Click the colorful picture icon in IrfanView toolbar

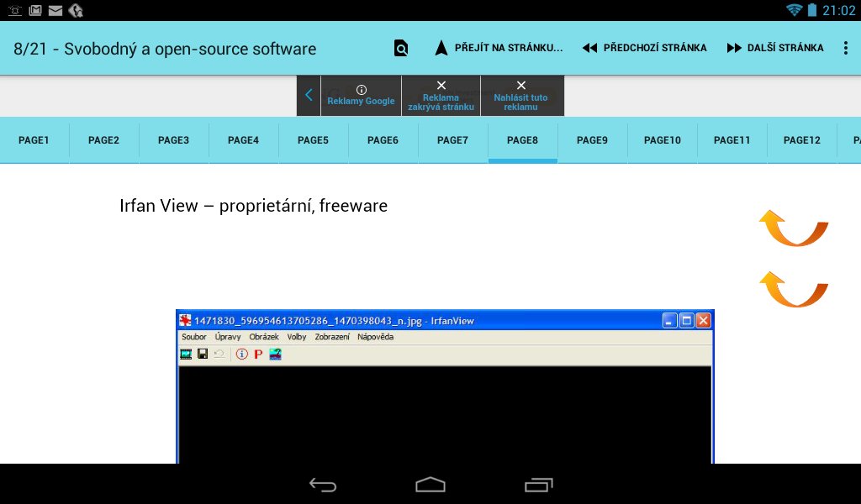coord(275,354)
